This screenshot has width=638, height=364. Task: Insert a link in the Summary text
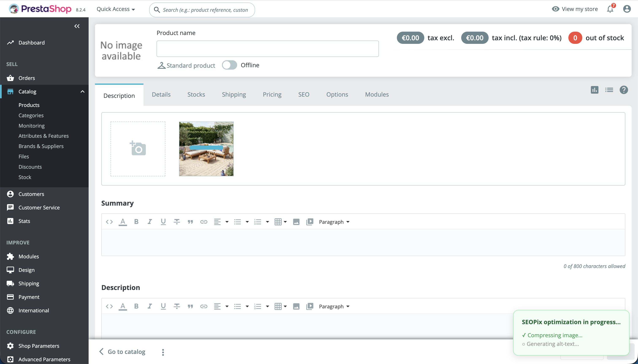204,222
